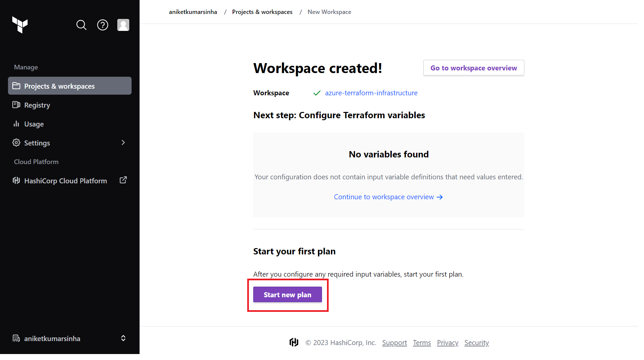Click the Workspace created! heading
The image size is (644, 360).
tap(318, 68)
